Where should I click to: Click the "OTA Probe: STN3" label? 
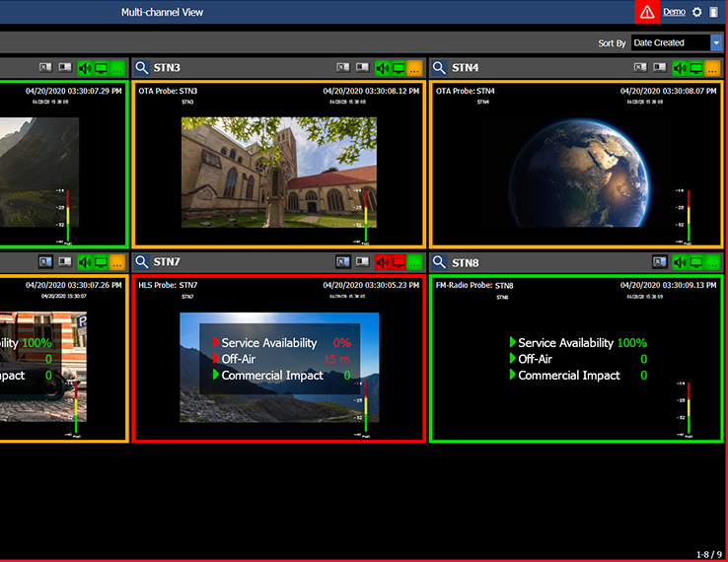coord(168,91)
